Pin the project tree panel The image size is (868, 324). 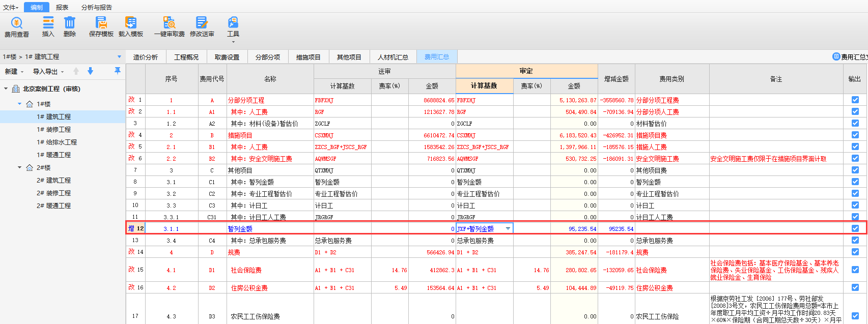click(x=118, y=71)
